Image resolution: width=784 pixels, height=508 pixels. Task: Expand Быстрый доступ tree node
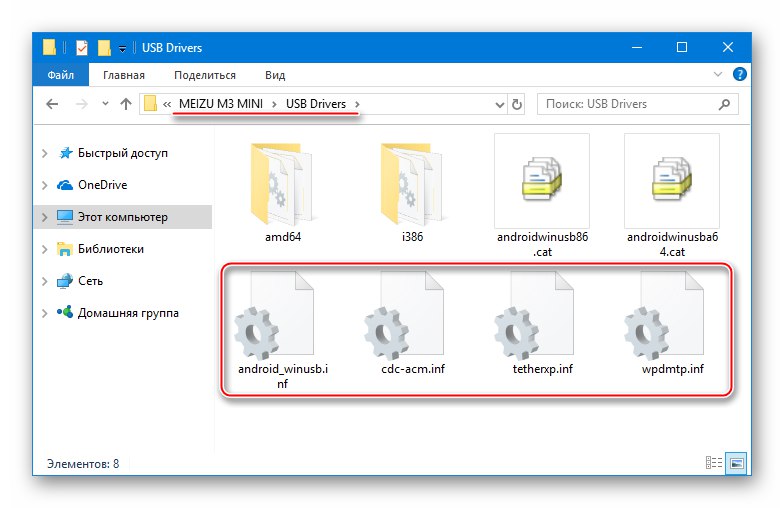click(44, 153)
